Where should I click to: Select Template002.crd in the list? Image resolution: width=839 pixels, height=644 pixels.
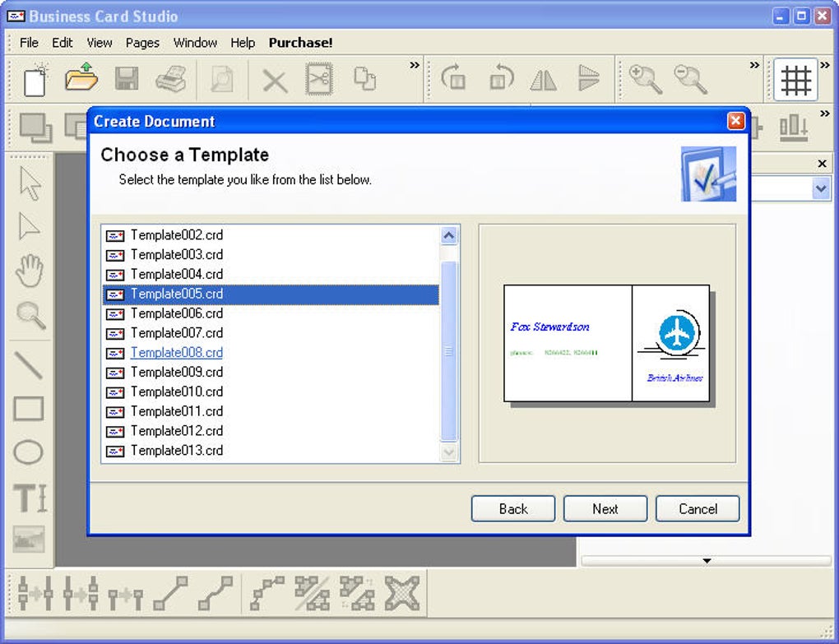(x=271, y=234)
